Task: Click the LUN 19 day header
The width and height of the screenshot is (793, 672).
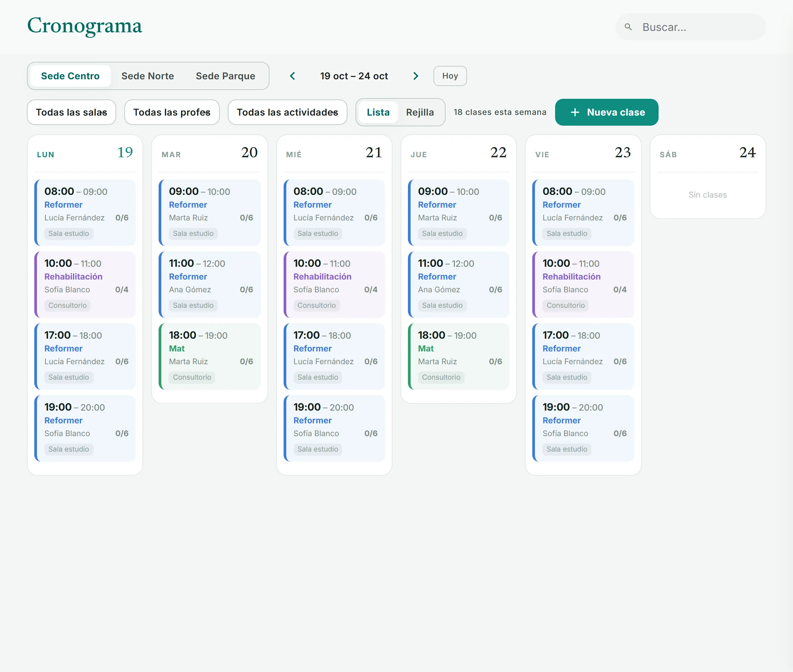Action: pos(85,153)
